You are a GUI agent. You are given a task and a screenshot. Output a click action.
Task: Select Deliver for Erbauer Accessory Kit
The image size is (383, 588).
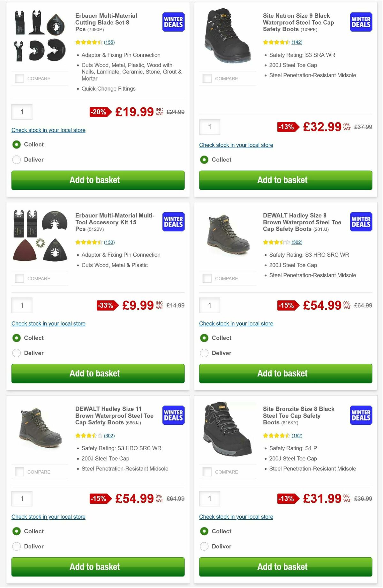[x=16, y=353]
